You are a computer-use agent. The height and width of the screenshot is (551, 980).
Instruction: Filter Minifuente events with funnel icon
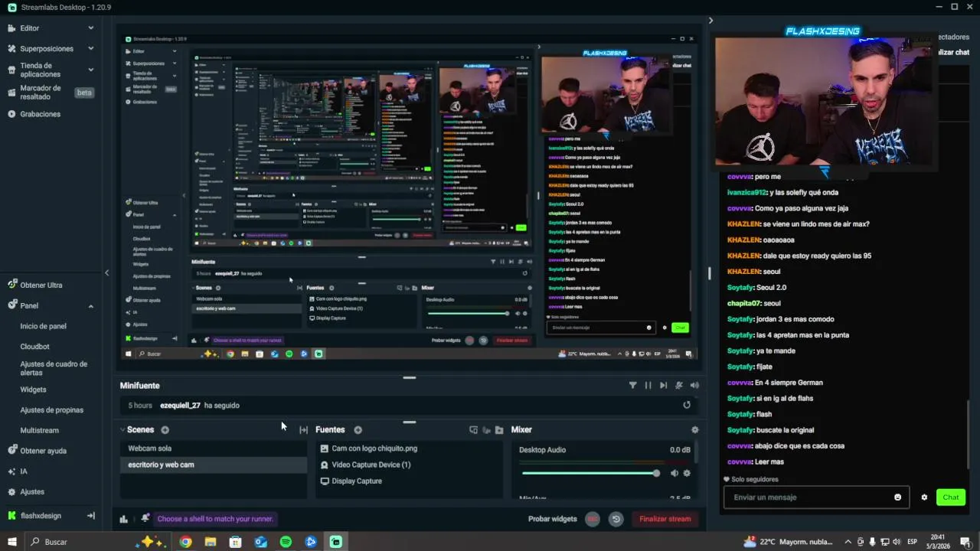[632, 386]
